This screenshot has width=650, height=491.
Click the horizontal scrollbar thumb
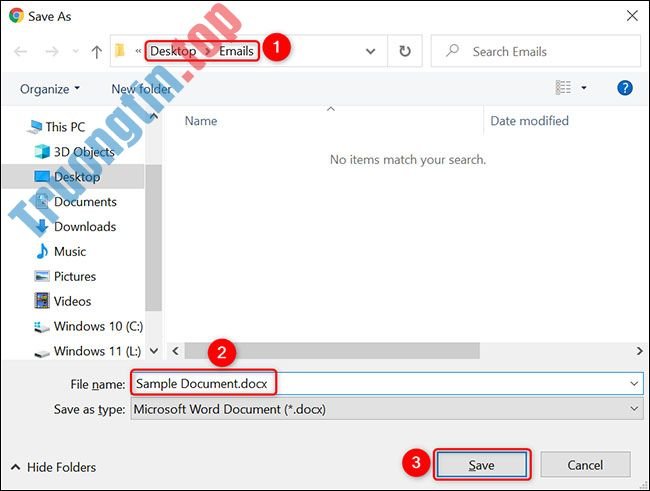(332, 351)
